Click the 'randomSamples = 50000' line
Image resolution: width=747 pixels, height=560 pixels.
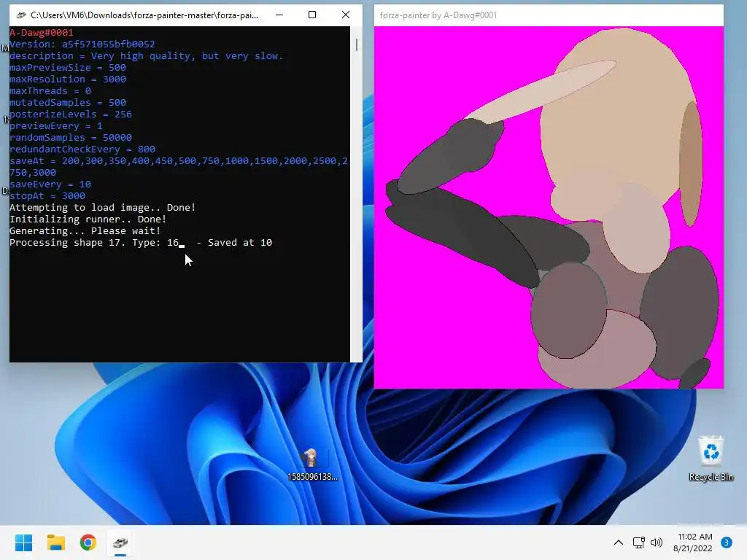[71, 138]
